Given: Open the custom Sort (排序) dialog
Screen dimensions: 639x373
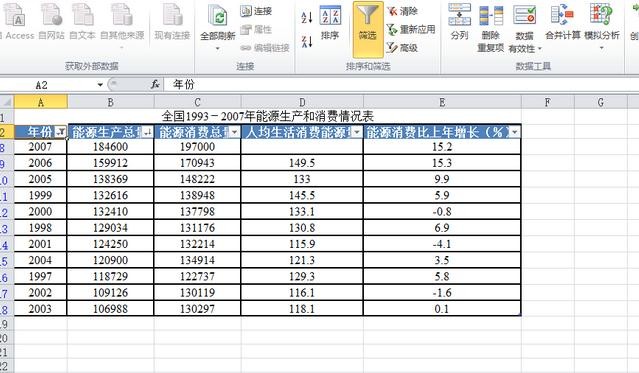Looking at the screenshot, I should 330,23.
